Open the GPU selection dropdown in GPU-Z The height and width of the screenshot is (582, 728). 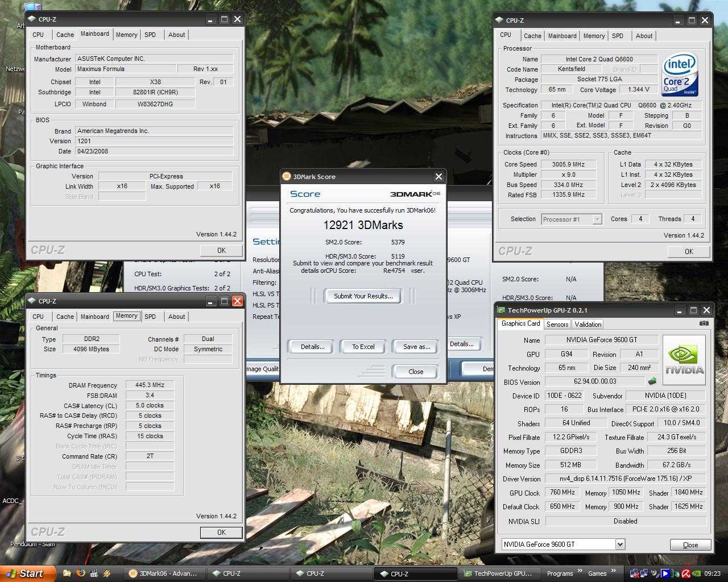(620, 544)
